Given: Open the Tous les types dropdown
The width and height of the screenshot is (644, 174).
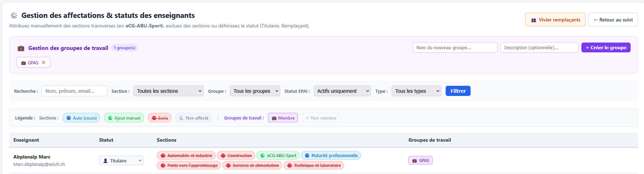Looking at the screenshot, I should coord(416,91).
